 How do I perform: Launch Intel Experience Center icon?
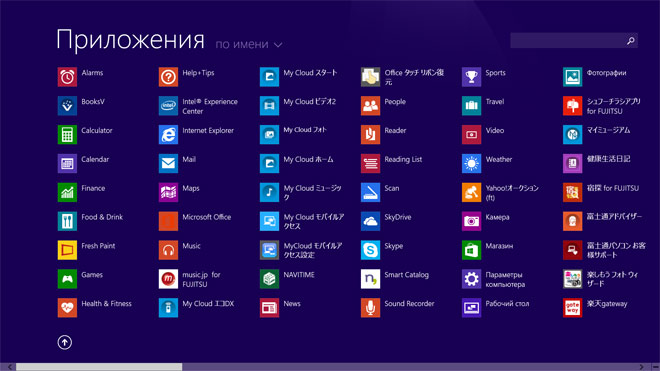click(x=168, y=106)
